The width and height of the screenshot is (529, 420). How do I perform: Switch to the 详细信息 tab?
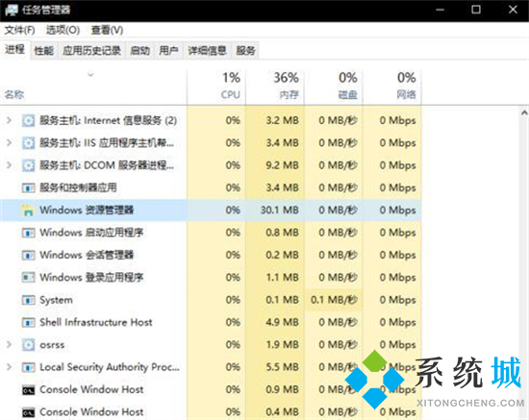point(207,51)
